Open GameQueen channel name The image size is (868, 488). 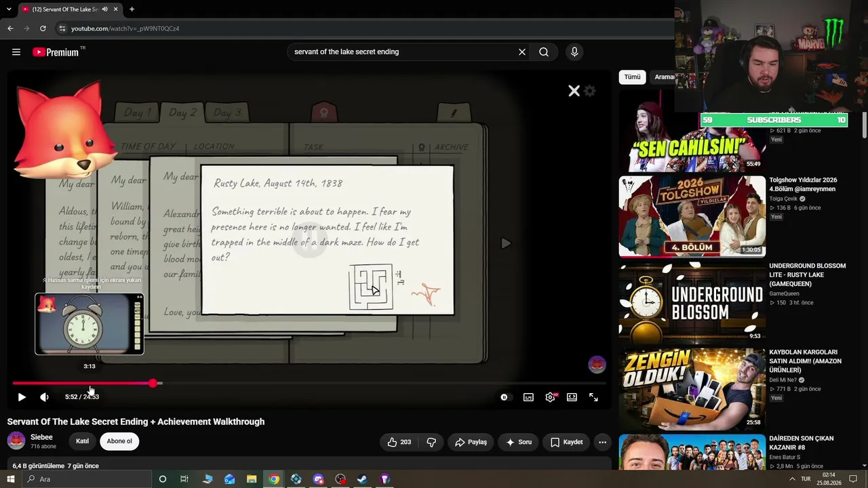pos(785,293)
